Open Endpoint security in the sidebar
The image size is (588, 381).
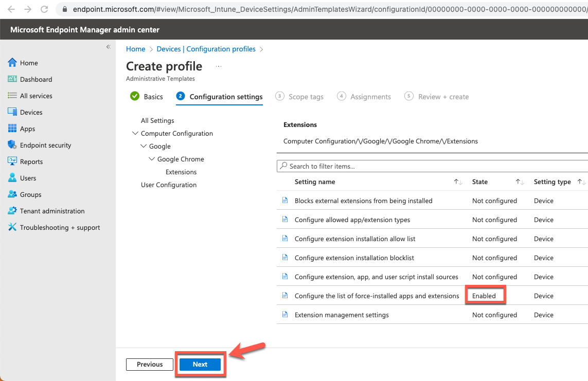pos(45,146)
